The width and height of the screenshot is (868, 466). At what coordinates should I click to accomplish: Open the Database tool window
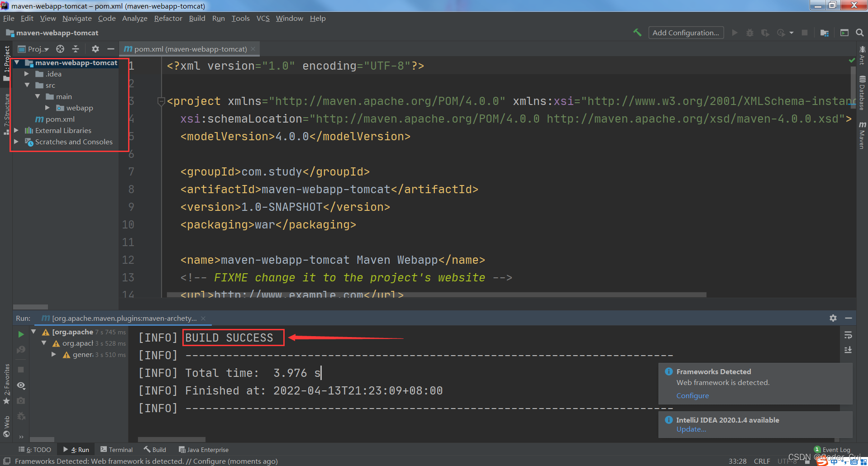coord(862,92)
